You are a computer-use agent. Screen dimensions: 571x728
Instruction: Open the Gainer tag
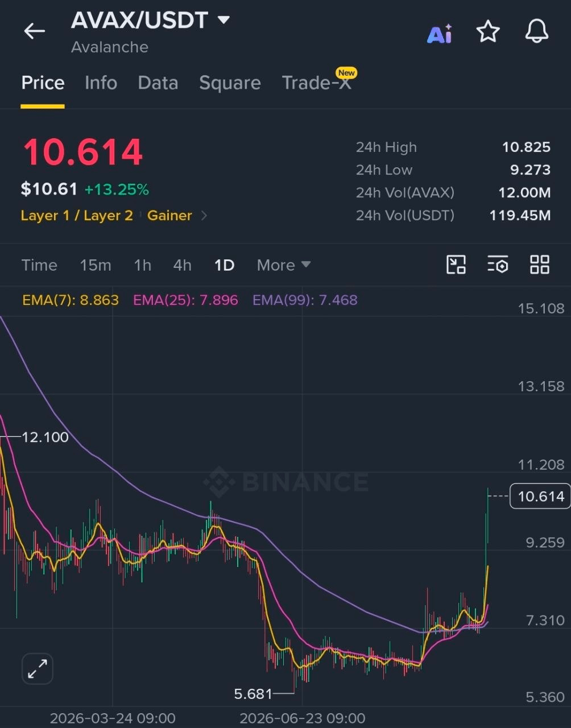[169, 216]
